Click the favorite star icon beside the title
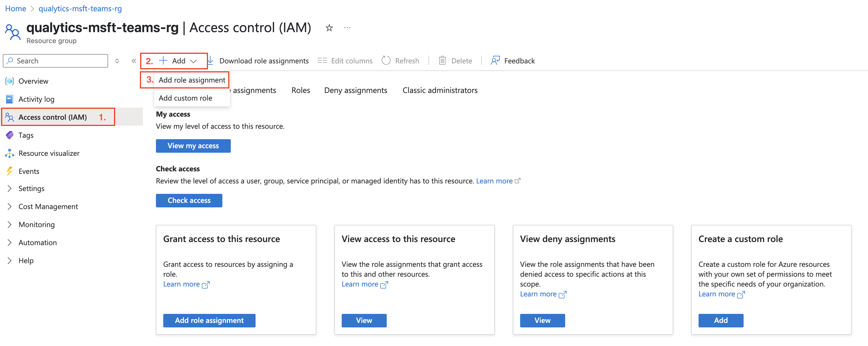The width and height of the screenshot is (868, 346). pos(329,28)
